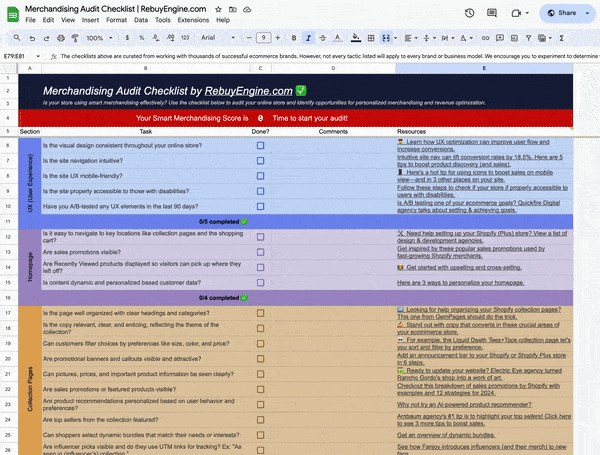Open the comments panel icon
Image resolution: width=600 pixels, height=455 pixels.
(494, 13)
